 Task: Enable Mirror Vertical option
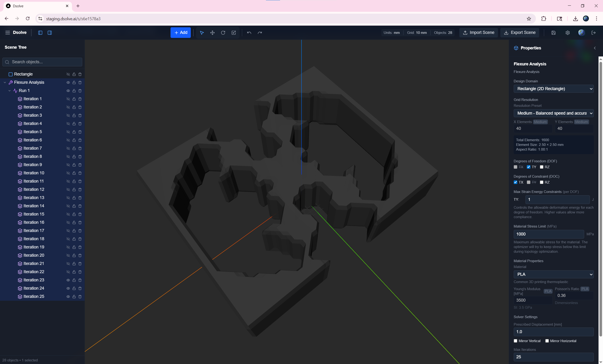pos(515,340)
